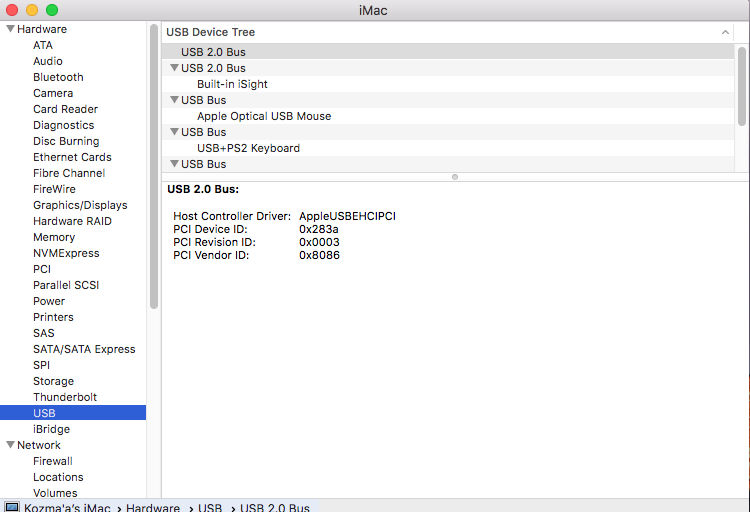Image resolution: width=750 pixels, height=512 pixels.
Task: Click the split pane divider handle
Action: pyautogui.click(x=455, y=177)
